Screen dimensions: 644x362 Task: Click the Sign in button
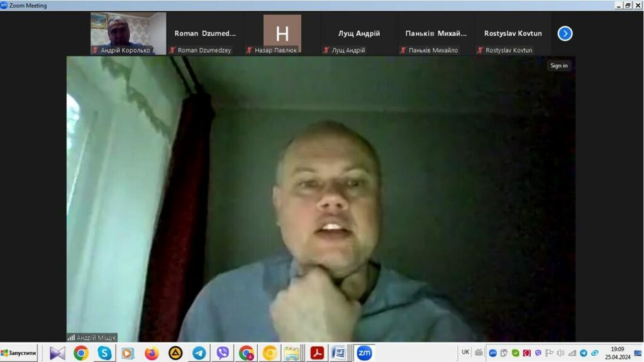point(558,65)
